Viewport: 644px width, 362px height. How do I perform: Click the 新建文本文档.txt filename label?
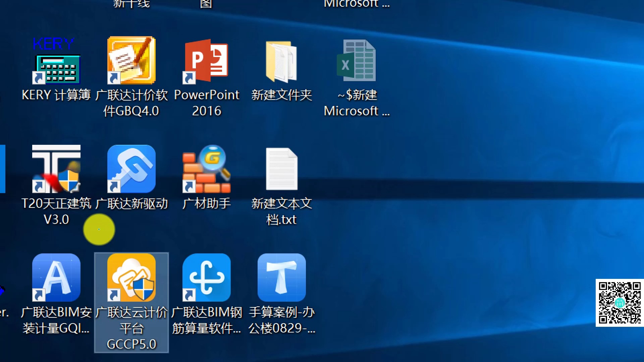282,212
